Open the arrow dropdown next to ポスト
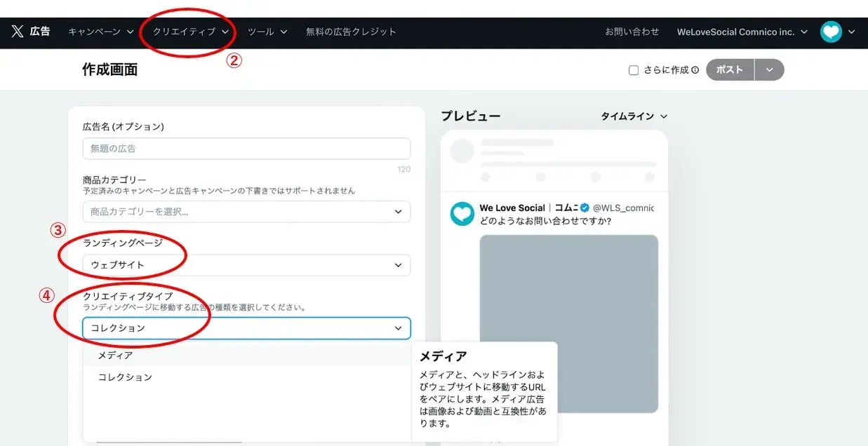 pyautogui.click(x=769, y=70)
